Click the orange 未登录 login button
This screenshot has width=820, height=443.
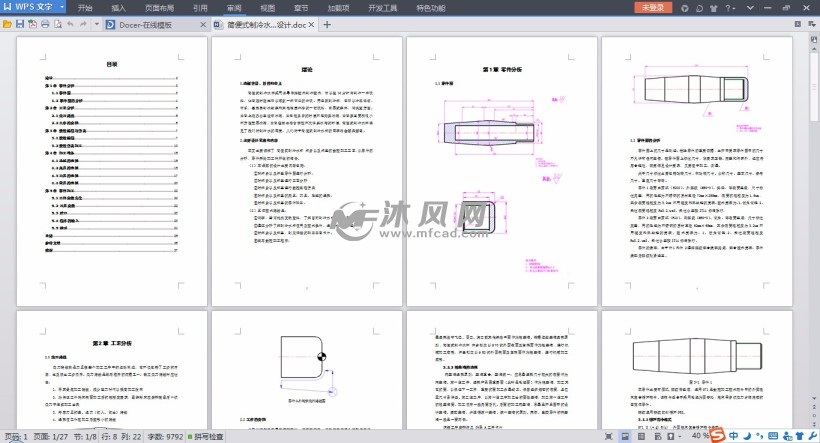653,7
